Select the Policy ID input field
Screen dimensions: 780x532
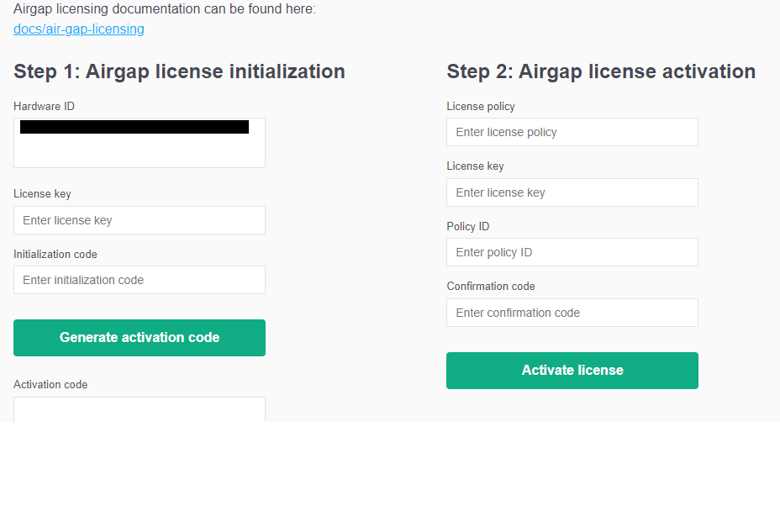pyautogui.click(x=572, y=252)
